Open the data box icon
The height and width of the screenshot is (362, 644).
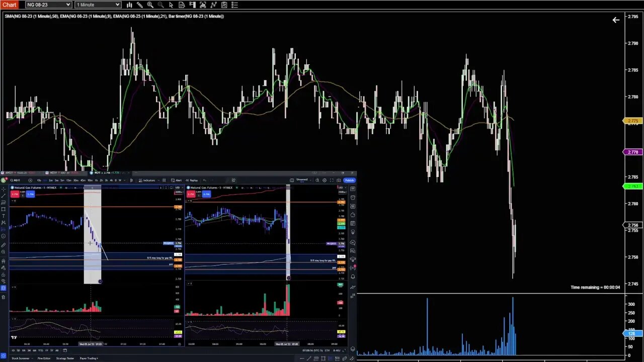(182, 5)
